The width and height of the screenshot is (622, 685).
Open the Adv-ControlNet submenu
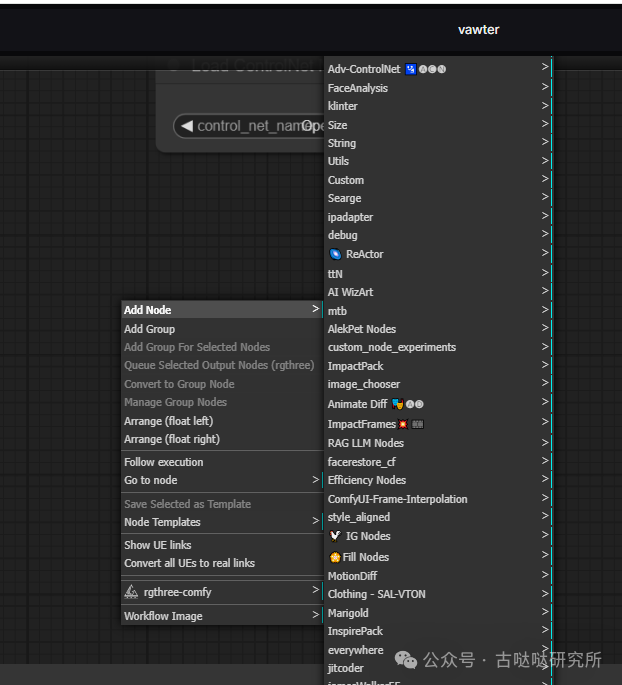(x=438, y=69)
